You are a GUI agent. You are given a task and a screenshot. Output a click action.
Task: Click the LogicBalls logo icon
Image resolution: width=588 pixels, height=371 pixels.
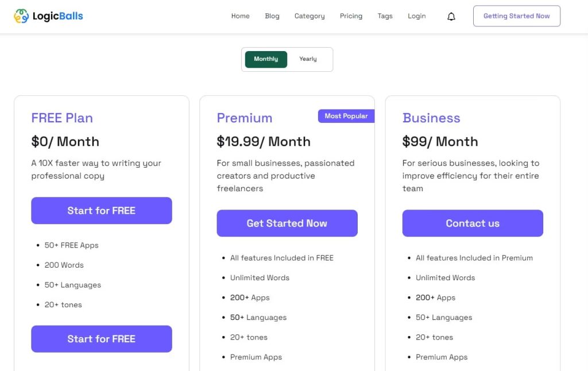21,16
